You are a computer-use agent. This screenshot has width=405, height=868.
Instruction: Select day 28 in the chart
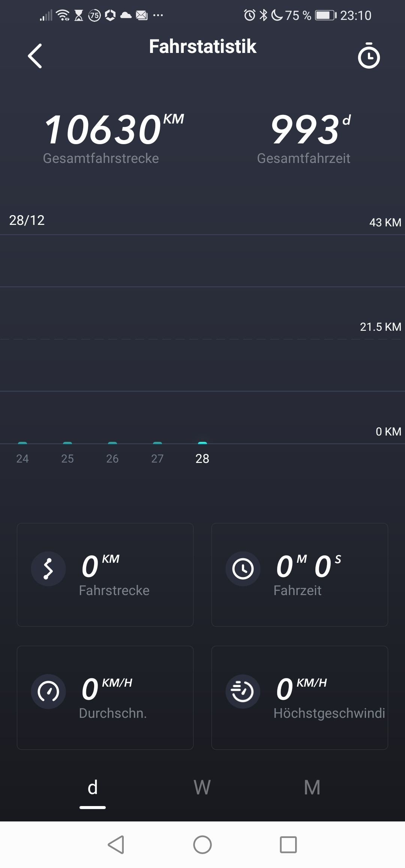click(202, 458)
